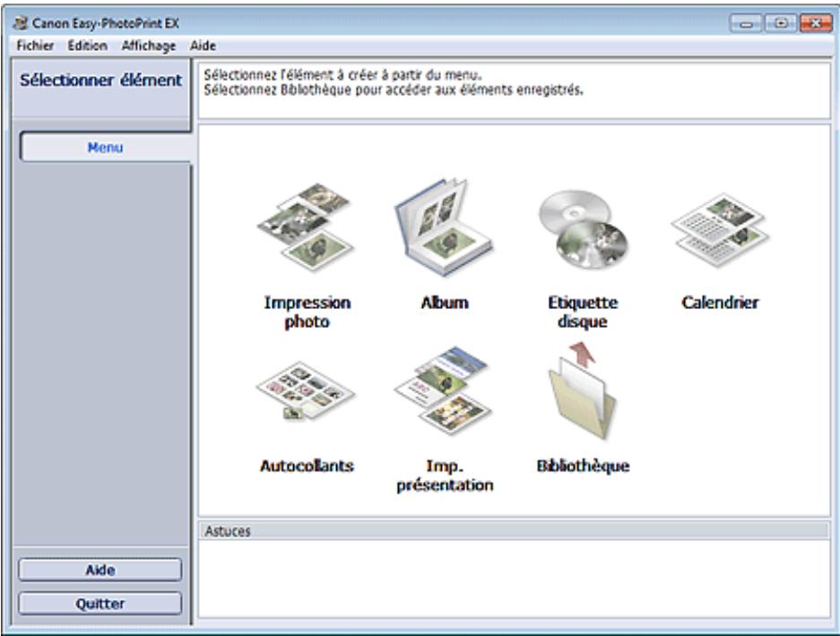This screenshot has height=636, width=840.
Task: Open the Aide menu in menu bar
Action: coord(203,46)
